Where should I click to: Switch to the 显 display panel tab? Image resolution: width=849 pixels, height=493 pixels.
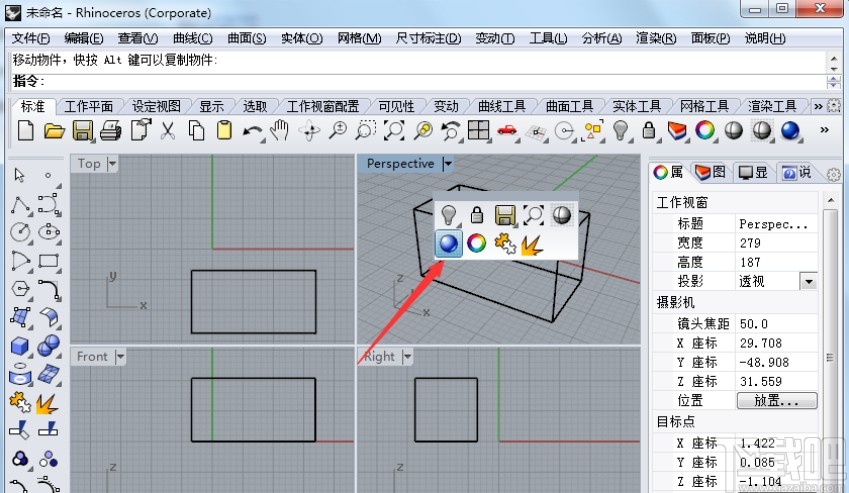(x=753, y=173)
